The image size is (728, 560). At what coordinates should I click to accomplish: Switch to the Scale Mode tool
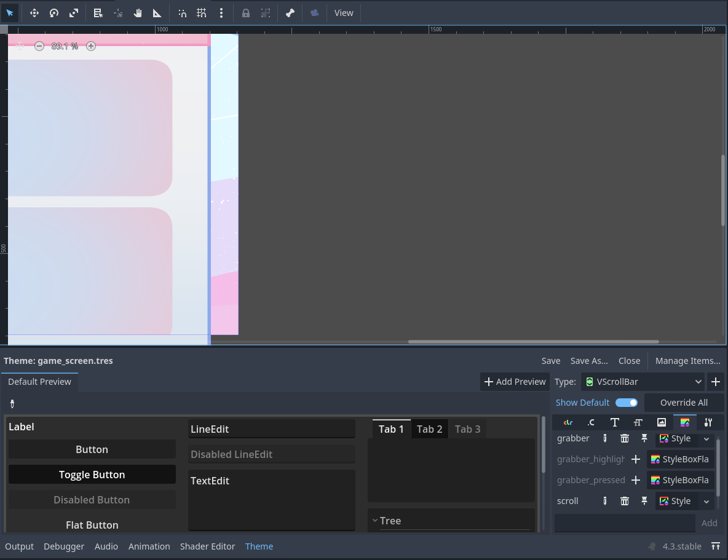click(74, 13)
